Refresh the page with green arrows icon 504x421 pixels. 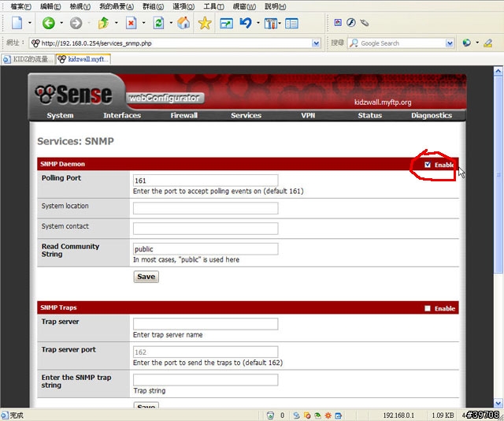click(158, 23)
